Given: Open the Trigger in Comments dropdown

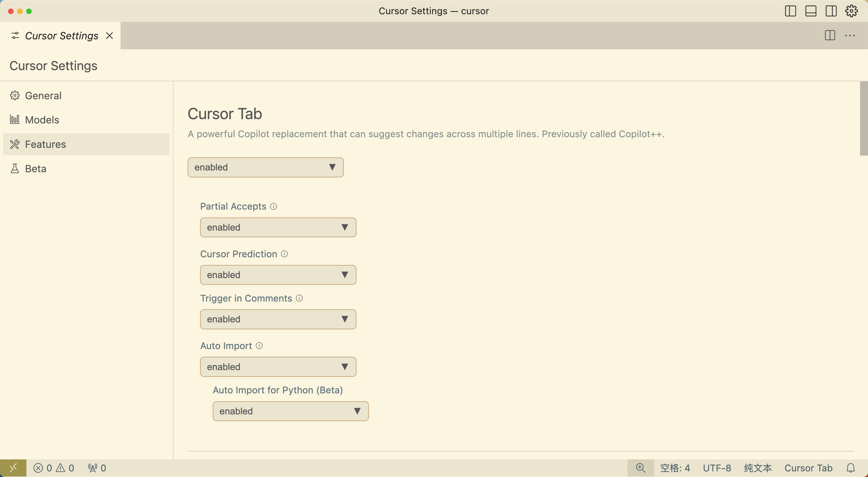Looking at the screenshot, I should (x=278, y=319).
